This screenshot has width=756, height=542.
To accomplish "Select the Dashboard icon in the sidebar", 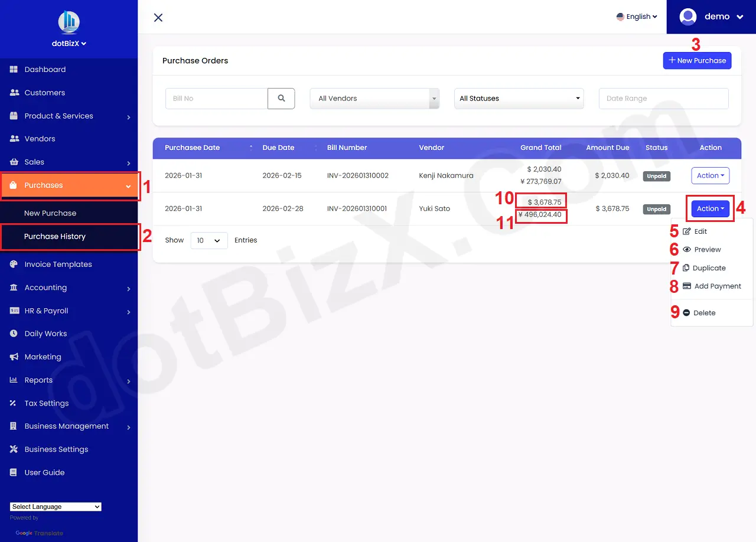I will [14, 69].
